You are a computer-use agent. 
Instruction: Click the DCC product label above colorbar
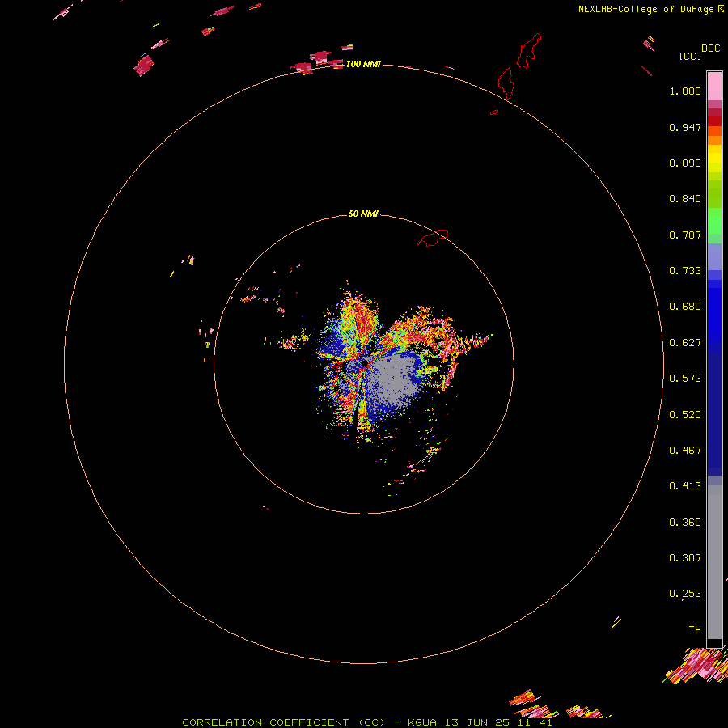click(x=711, y=49)
